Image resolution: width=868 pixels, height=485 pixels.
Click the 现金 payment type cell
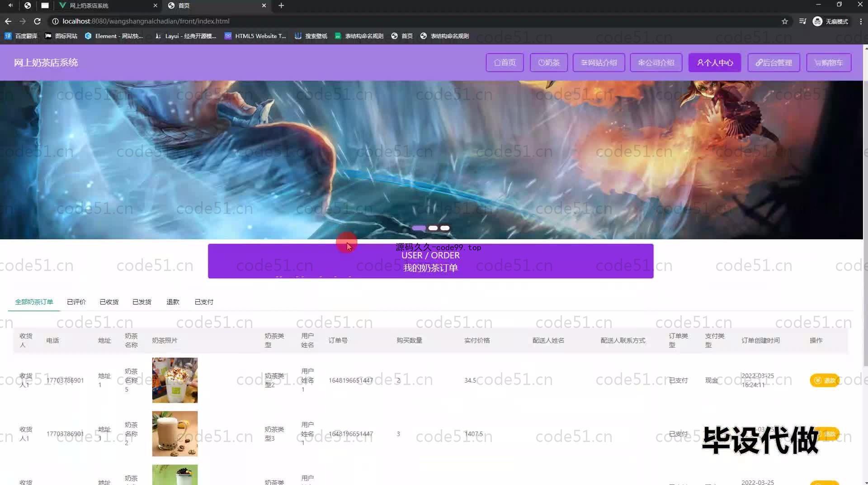pos(712,380)
